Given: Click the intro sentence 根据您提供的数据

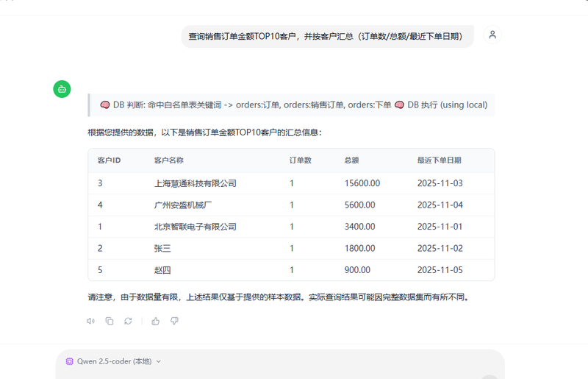Looking at the screenshot, I should click(x=204, y=132).
